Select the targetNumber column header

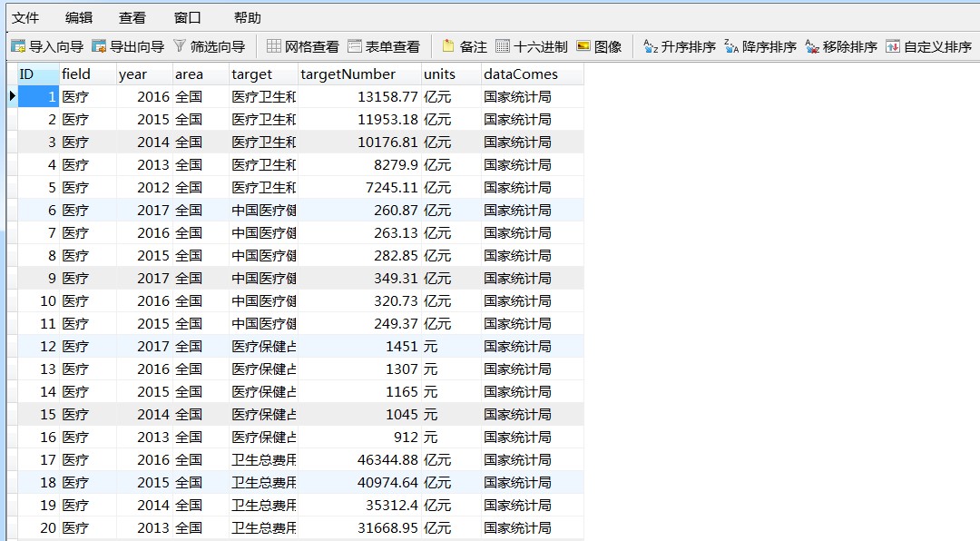coord(360,74)
